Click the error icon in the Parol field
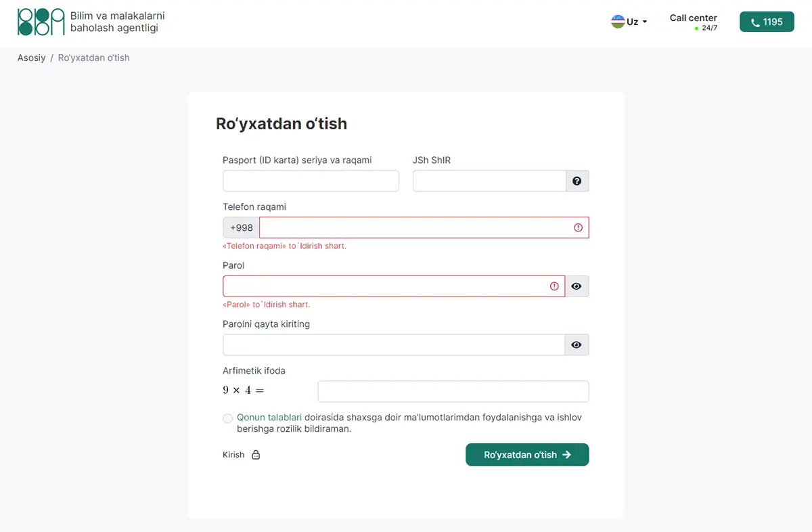812x532 pixels. (554, 286)
